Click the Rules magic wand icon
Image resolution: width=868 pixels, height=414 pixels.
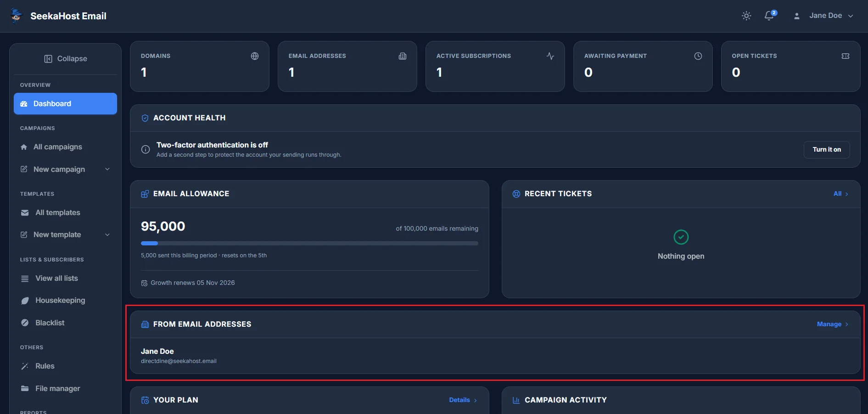pyautogui.click(x=25, y=366)
